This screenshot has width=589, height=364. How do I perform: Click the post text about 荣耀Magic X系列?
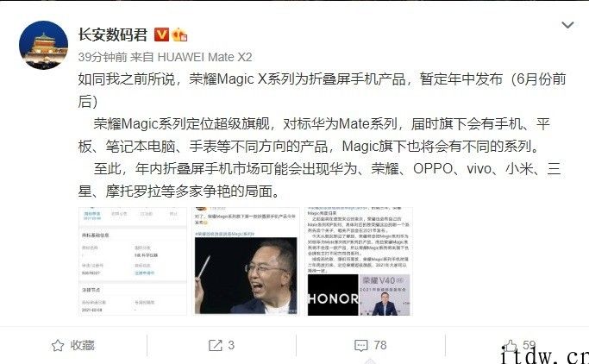(x=322, y=91)
